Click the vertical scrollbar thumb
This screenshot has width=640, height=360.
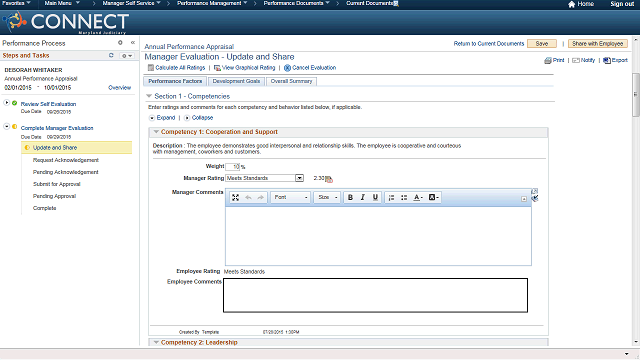(636, 95)
